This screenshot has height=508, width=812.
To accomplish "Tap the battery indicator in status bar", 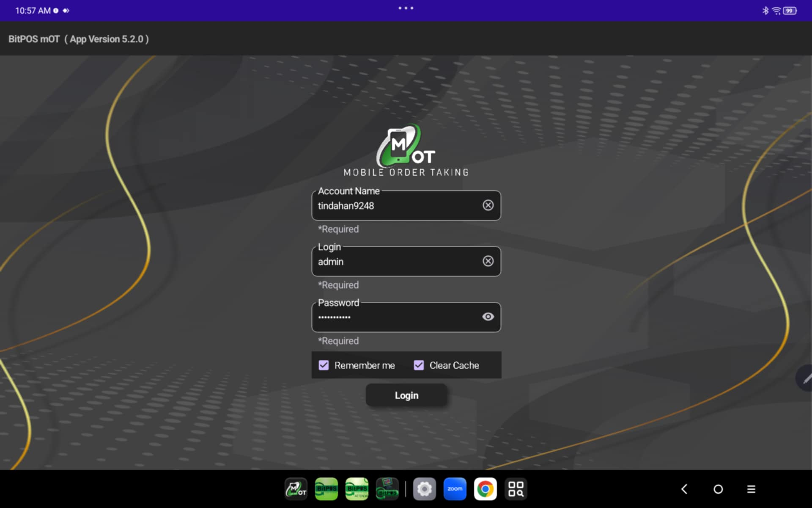I will pos(790,11).
